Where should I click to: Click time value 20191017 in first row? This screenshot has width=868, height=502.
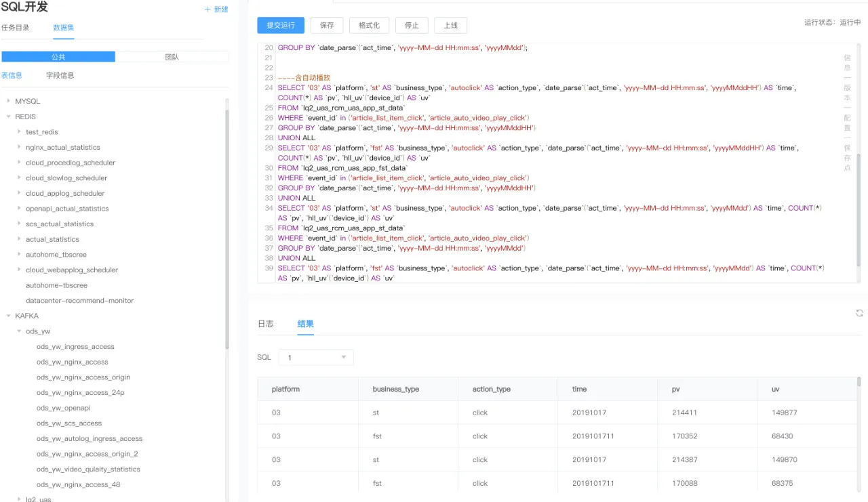(x=590, y=413)
